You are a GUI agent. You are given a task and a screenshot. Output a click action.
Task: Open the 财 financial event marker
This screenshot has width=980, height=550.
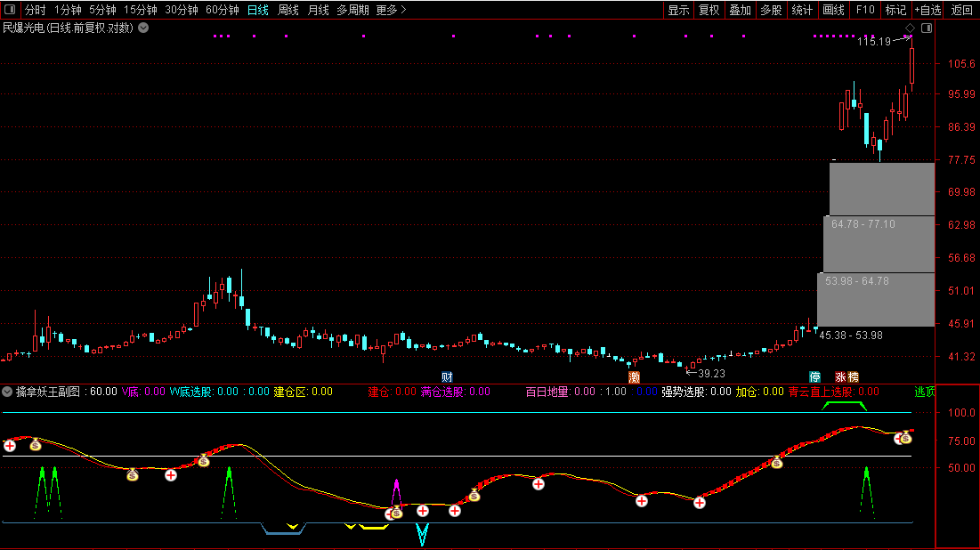tap(447, 376)
